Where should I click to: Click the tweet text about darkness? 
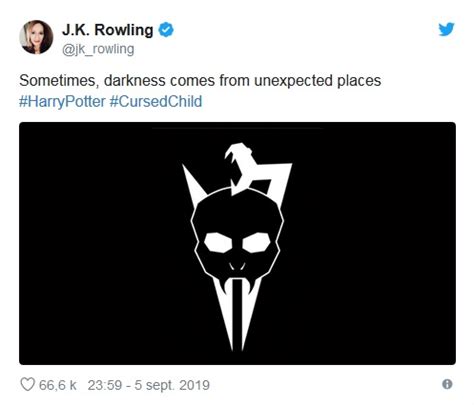pos(200,81)
